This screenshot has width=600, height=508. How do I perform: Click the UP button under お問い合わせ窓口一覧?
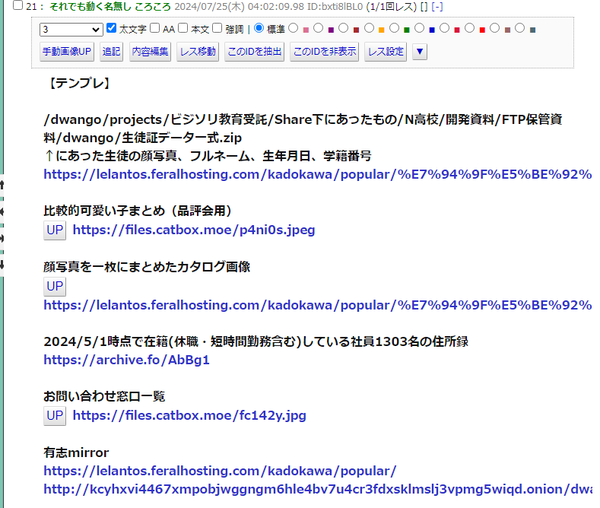click(55, 416)
